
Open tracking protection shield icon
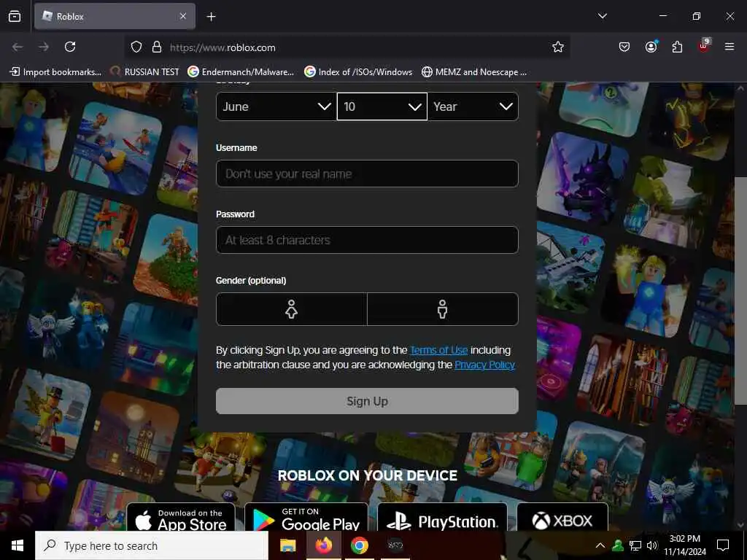[x=136, y=47]
